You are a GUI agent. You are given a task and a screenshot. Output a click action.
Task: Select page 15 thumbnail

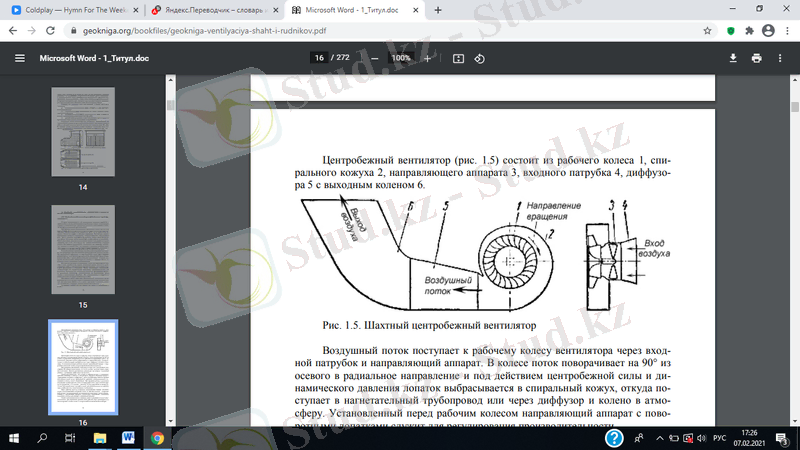(84, 248)
